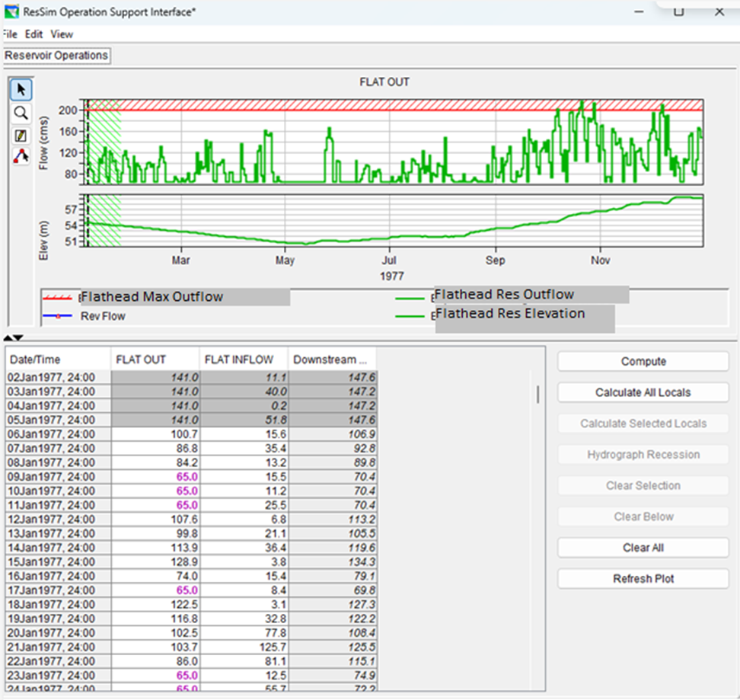Image resolution: width=740 pixels, height=700 pixels.
Task: Open the Edit menu
Action: (33, 34)
